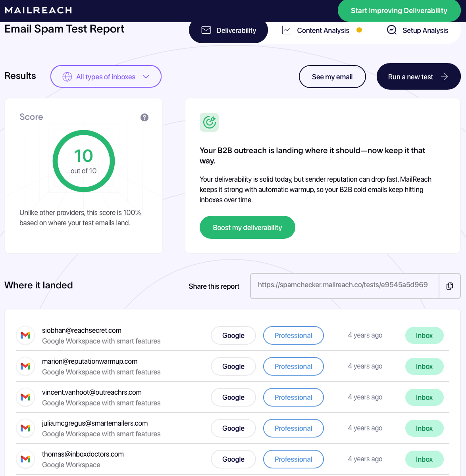466x476 pixels.
Task: Open the Setup Analysis tab
Action: coord(426,30)
